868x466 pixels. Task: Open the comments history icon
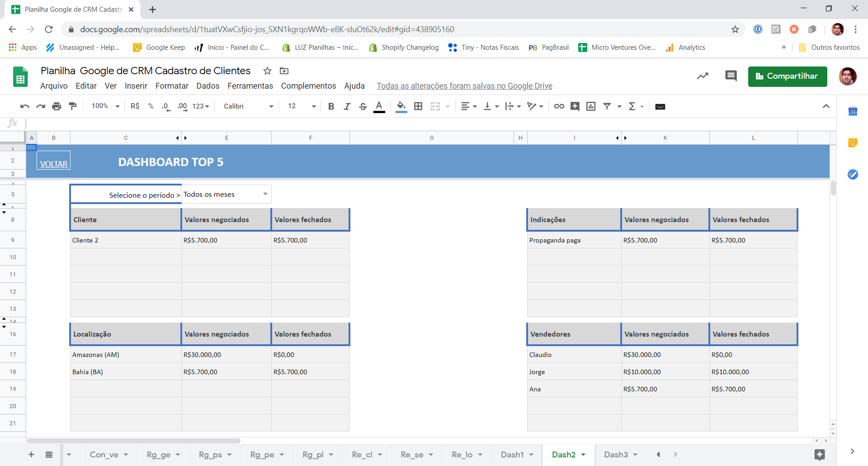click(731, 76)
